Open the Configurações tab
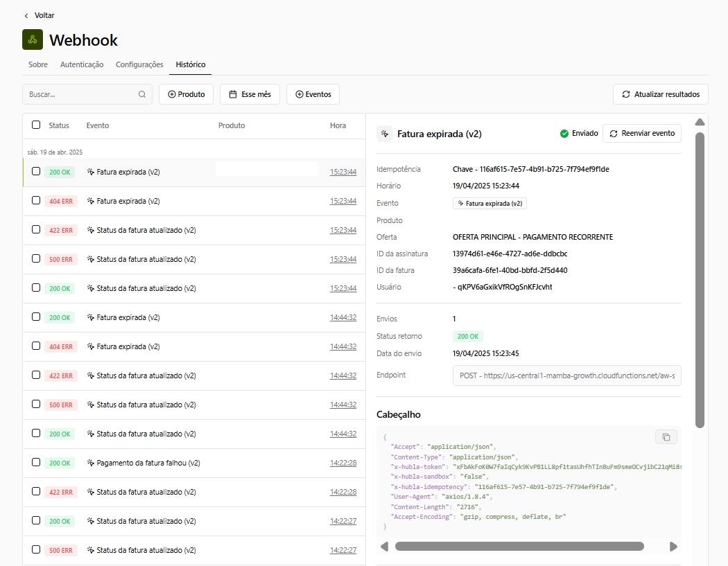Viewport: 728px width, 566px height. (139, 64)
